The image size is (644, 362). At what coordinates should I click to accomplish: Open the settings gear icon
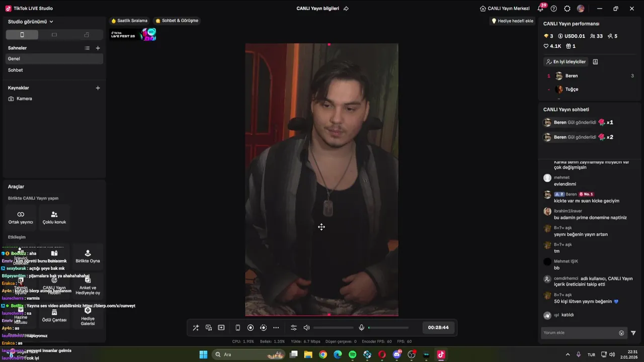[x=568, y=9]
